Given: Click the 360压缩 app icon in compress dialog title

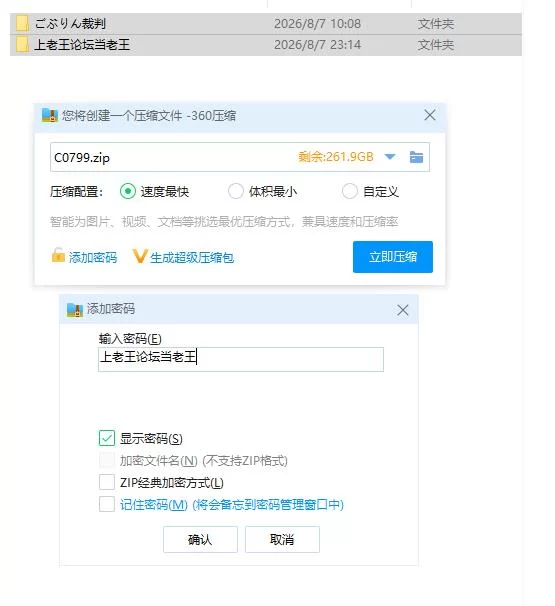Looking at the screenshot, I should click(49, 115).
